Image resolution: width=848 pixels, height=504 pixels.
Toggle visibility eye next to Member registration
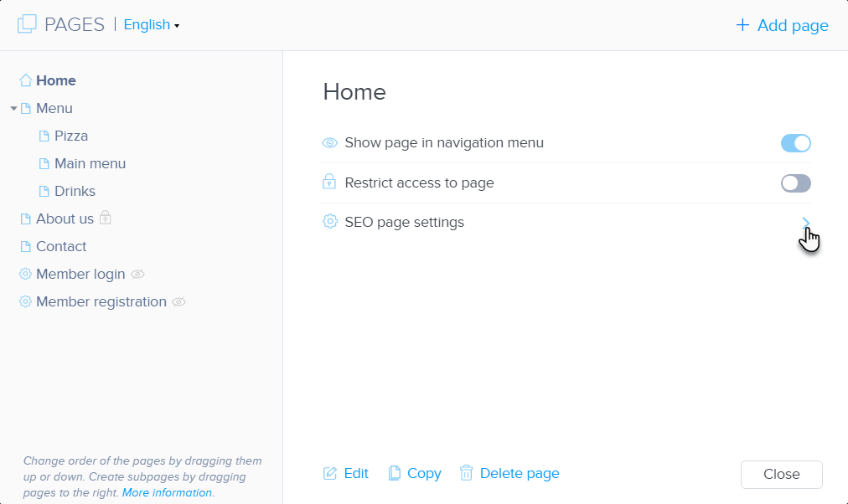[x=178, y=302]
